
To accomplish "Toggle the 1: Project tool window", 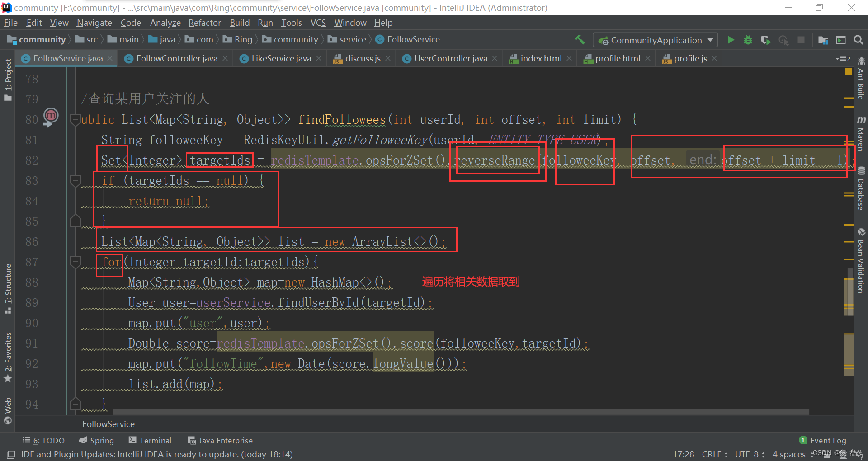I will click(x=8, y=80).
